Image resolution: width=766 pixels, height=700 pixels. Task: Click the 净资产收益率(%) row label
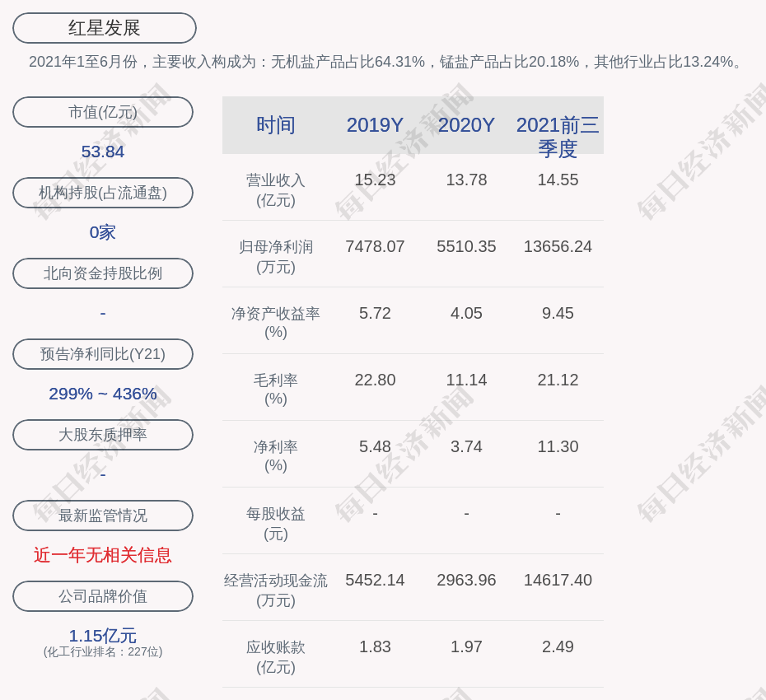click(276, 323)
